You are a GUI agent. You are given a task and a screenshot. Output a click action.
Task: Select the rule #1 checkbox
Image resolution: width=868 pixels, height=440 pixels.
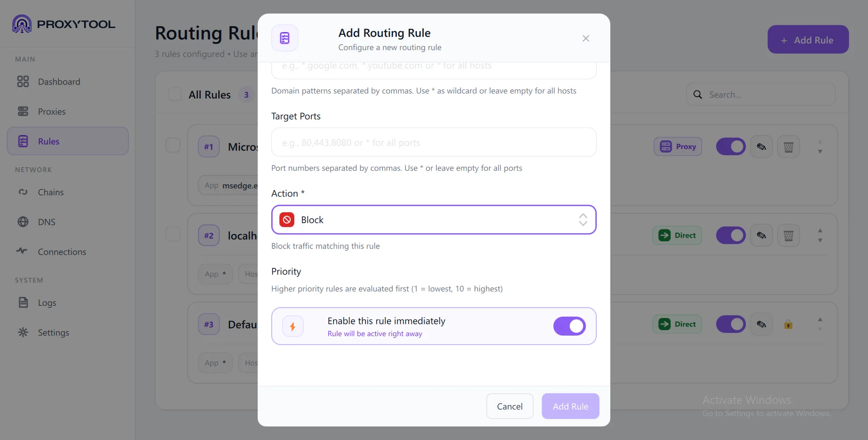173,145
